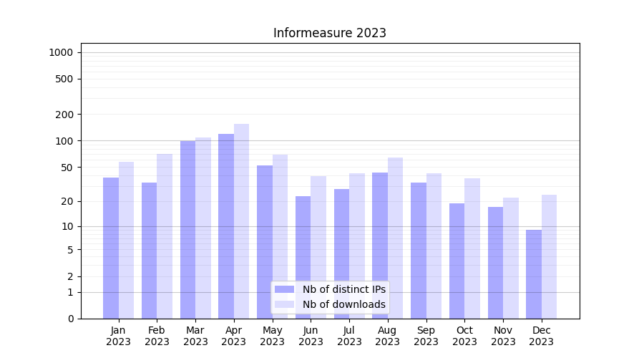The image size is (644, 358).
Task: Select the 'Nb of distinct IPs' legend label
Action: point(343,289)
